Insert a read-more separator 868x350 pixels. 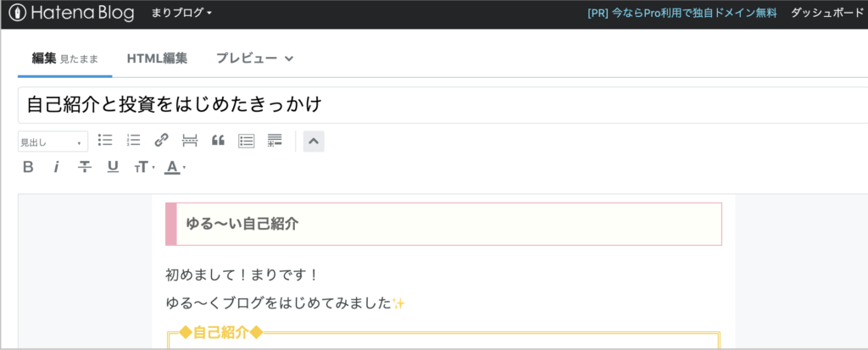(190, 141)
